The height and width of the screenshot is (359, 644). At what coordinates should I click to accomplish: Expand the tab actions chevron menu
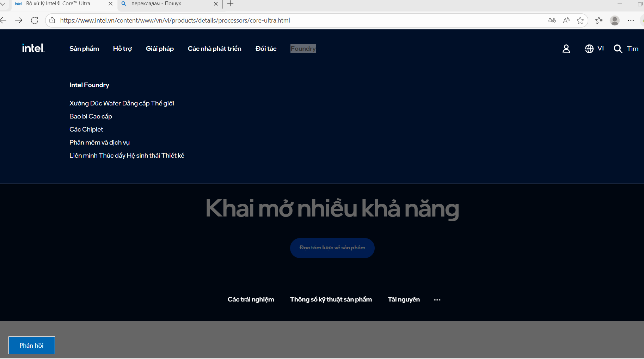coord(3,4)
